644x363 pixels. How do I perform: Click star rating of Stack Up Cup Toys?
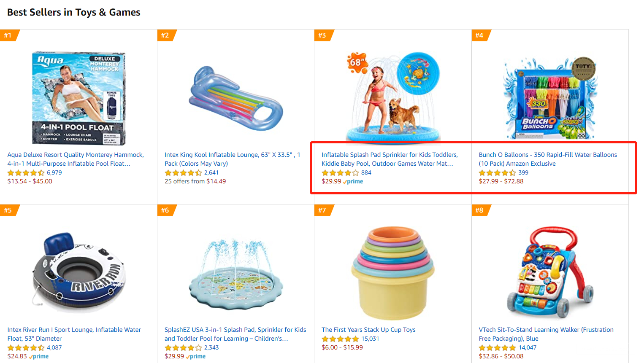[x=340, y=339]
